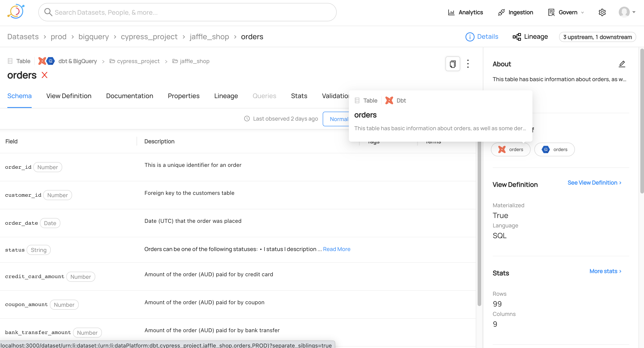This screenshot has height=348, width=644.
Task: Select the dbt orders sibling chip
Action: [x=510, y=149]
